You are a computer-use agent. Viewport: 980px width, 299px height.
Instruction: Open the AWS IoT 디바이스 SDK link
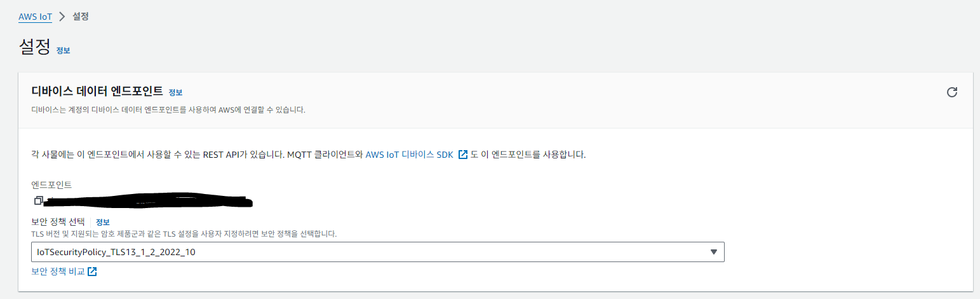tap(408, 155)
